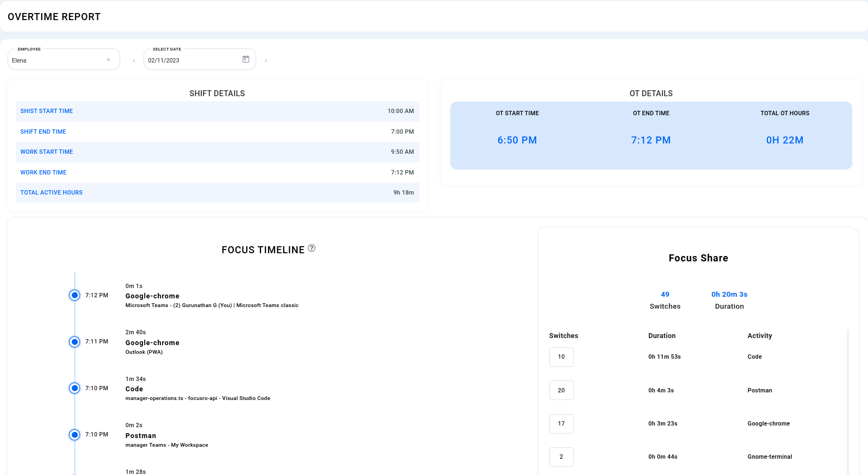
Task: Click the 2 switches box for Gnome-terminal
Action: (561, 457)
